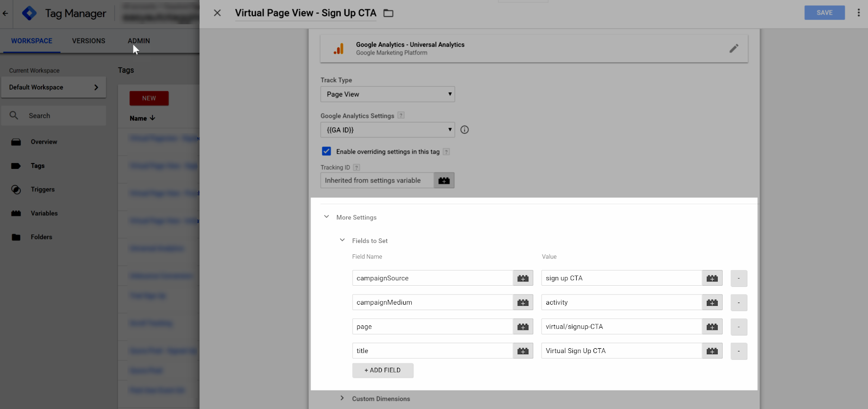Screen dimensions: 868x409
Task: Open variable picker for 'activity' value
Action: [x=712, y=303]
